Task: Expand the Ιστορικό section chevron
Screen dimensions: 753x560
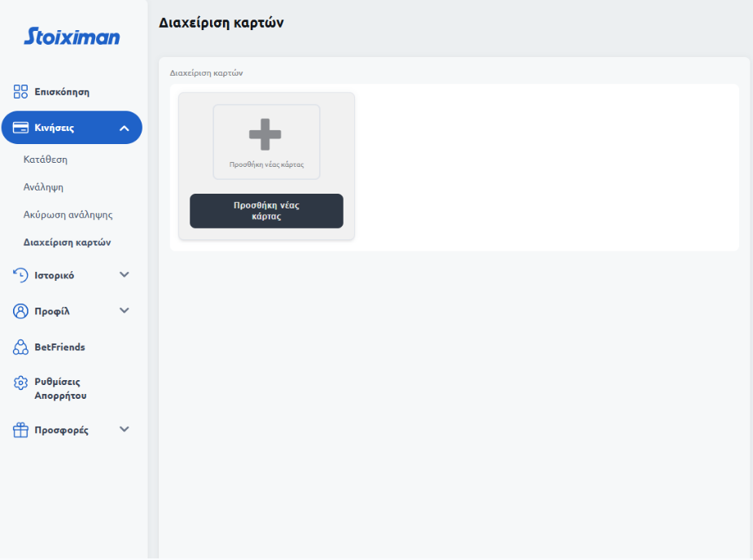Action: (125, 275)
